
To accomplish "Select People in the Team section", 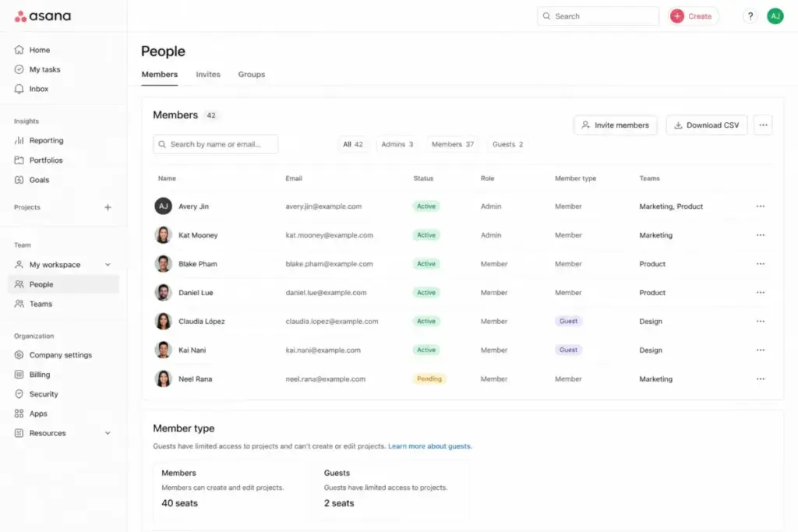I will tap(64, 284).
